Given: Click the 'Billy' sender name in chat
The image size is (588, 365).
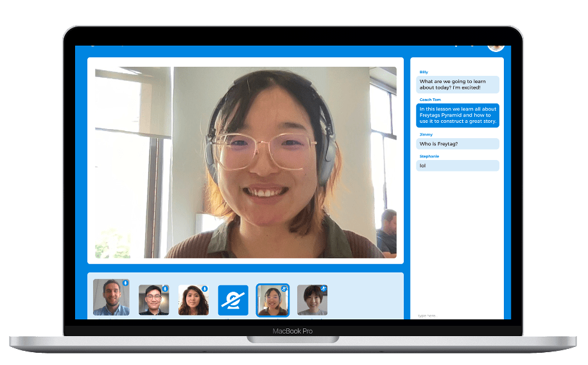Looking at the screenshot, I should click(424, 72).
